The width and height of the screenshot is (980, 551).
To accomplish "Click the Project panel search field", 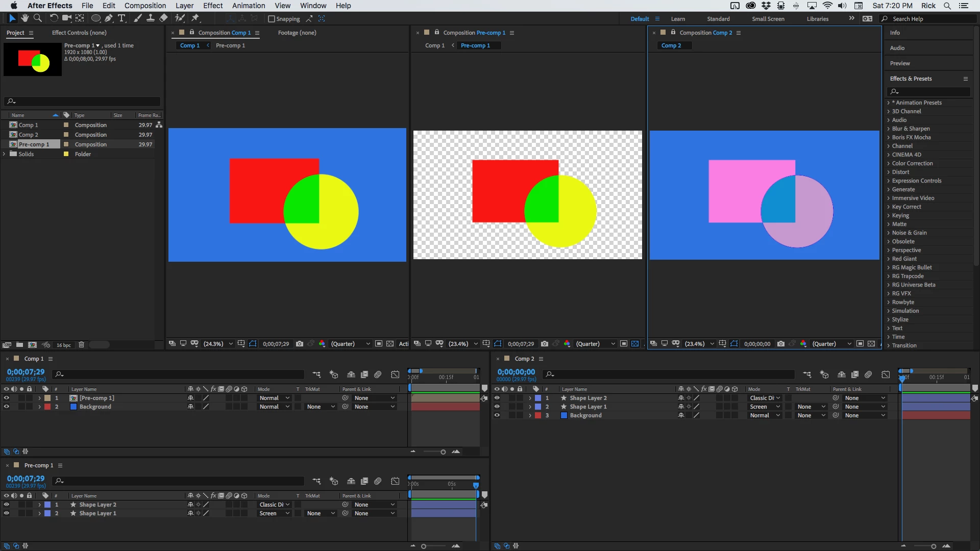I will (x=84, y=102).
